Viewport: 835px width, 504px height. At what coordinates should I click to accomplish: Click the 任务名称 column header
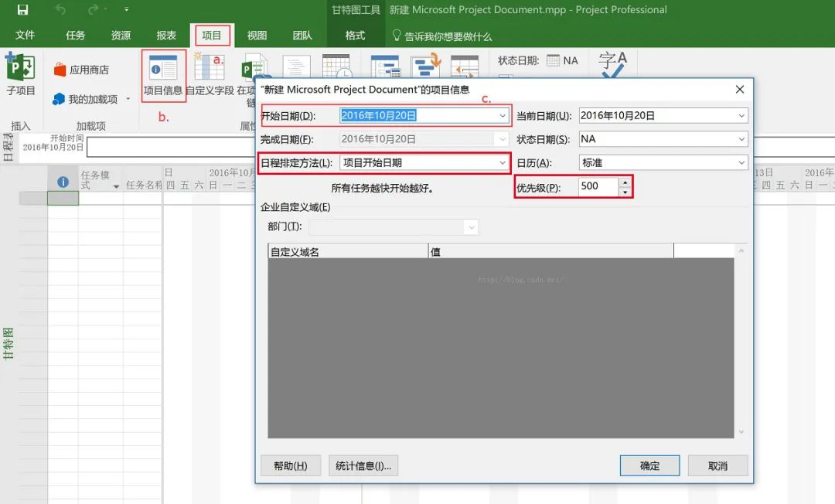[x=143, y=185]
